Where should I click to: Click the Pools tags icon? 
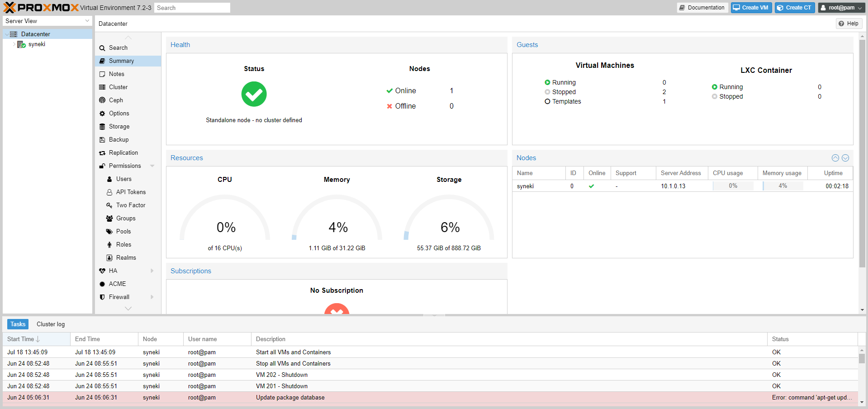click(x=109, y=232)
